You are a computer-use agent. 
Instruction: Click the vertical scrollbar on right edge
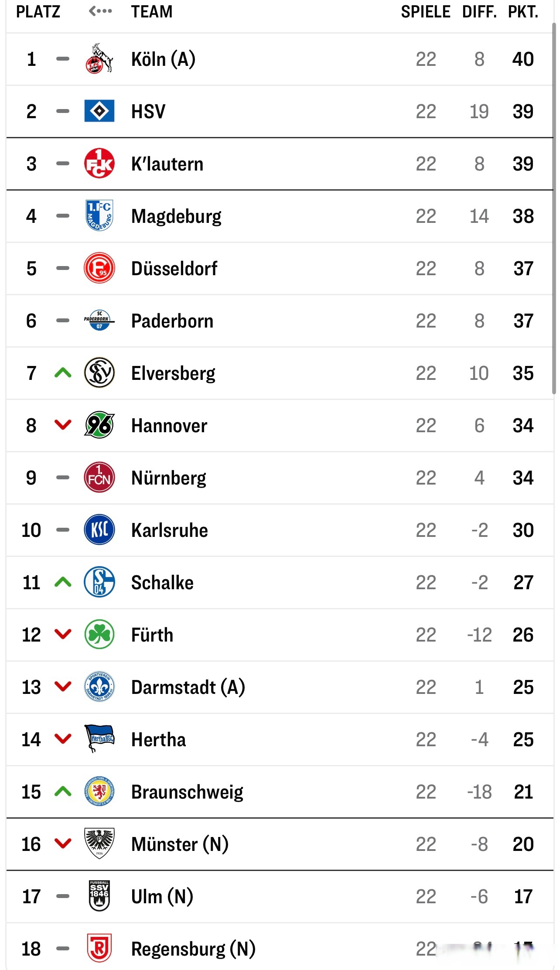(554, 209)
